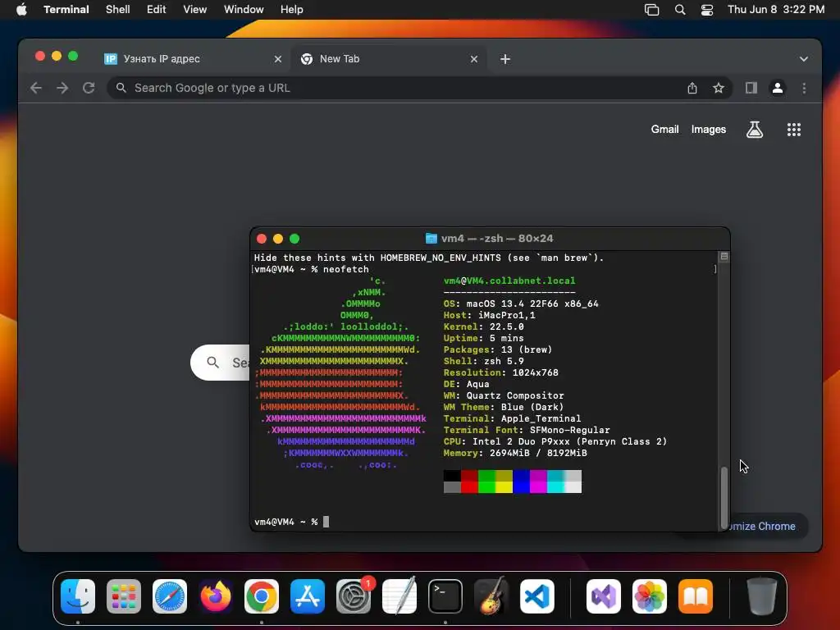Click the 'vm4@VM4.collabnet.local' text
Screen dimensions: 840x630
(x=509, y=281)
